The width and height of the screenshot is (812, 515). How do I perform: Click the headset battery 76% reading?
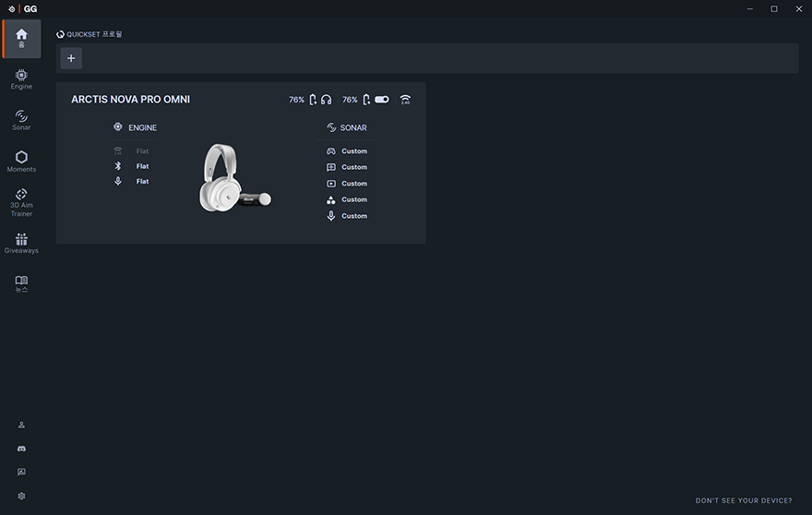pos(296,100)
